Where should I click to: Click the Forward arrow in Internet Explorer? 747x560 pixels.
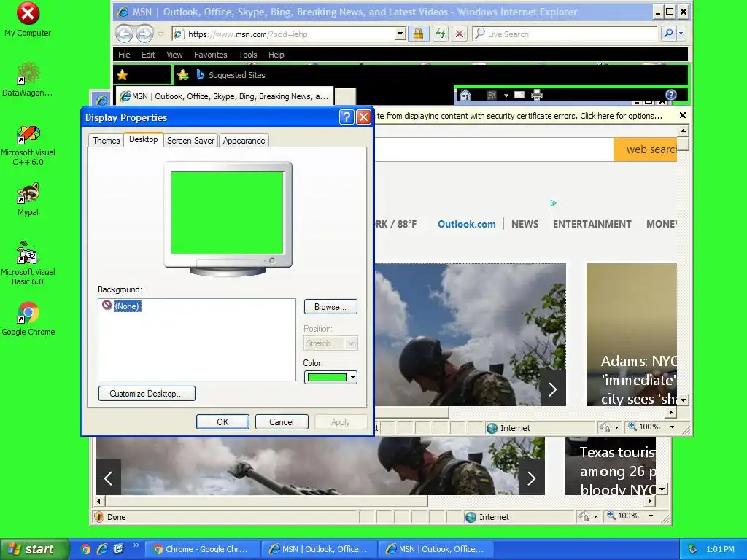point(144,34)
